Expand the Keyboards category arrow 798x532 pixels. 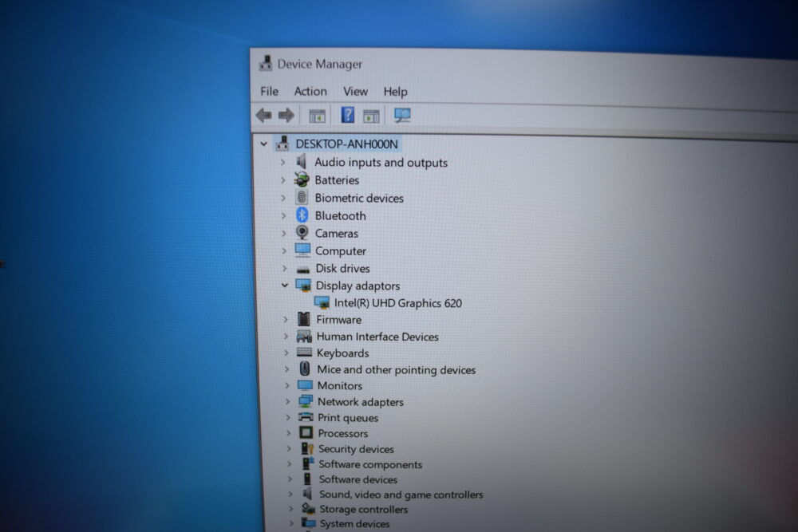click(x=286, y=353)
